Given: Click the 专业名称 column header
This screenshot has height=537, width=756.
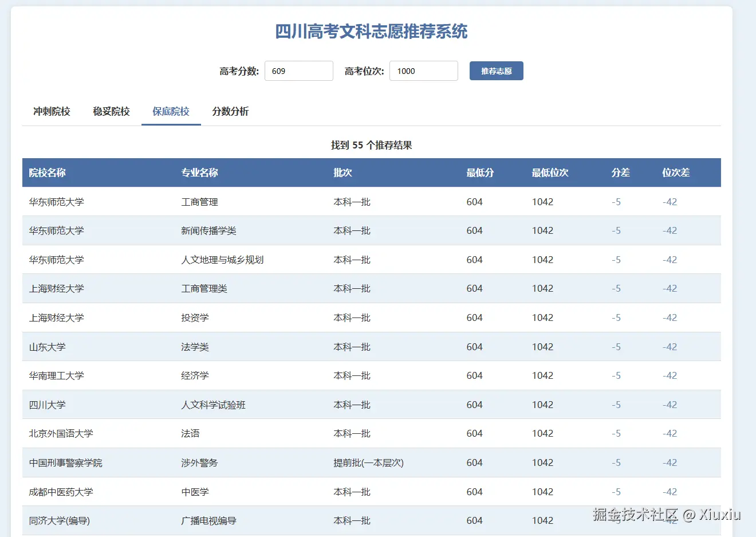Looking at the screenshot, I should 200,173.
